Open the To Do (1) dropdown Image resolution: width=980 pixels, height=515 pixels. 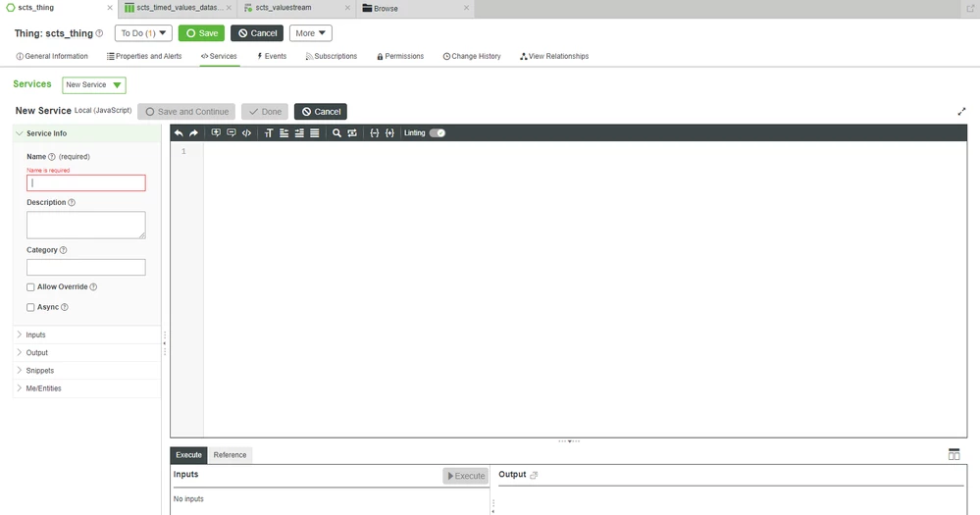point(143,33)
